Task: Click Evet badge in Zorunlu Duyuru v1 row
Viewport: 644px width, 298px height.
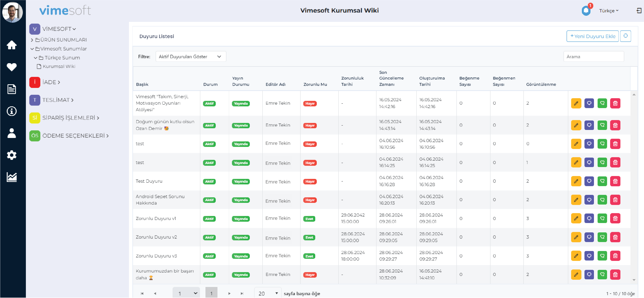Action: click(x=309, y=219)
